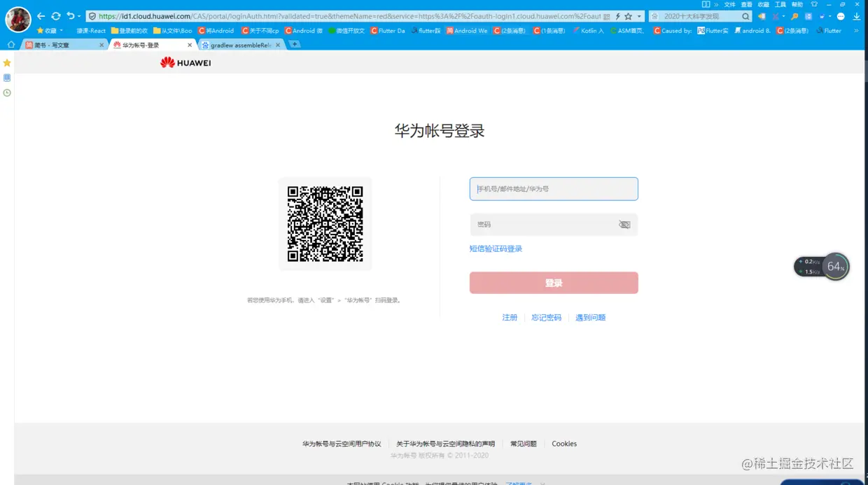Click the search magnifier icon
This screenshot has height=485, width=868.
(745, 16)
